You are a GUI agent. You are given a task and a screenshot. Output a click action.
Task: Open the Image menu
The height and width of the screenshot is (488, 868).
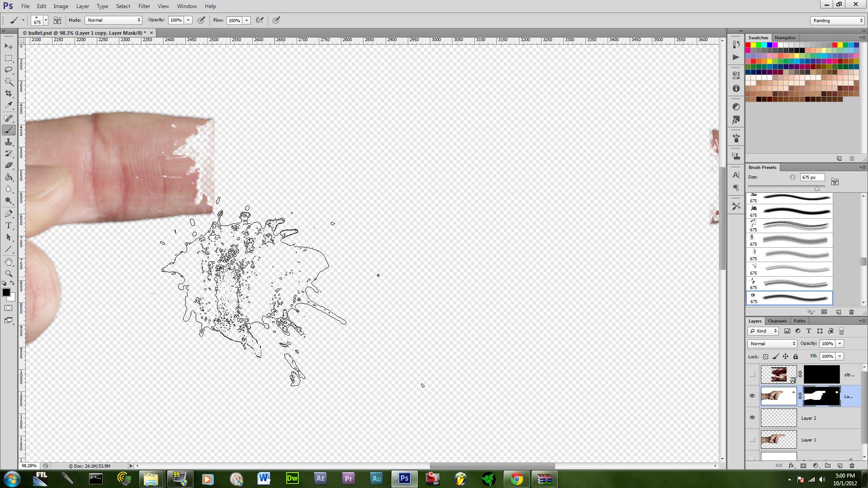61,6
